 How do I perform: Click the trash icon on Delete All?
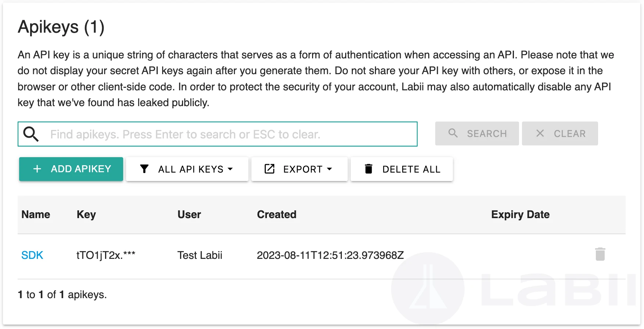(x=368, y=169)
